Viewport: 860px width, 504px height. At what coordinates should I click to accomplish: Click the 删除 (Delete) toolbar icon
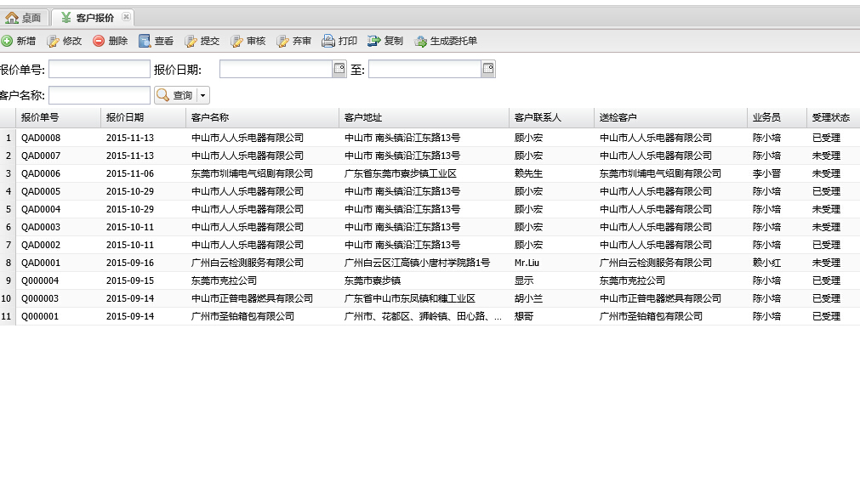tap(99, 41)
